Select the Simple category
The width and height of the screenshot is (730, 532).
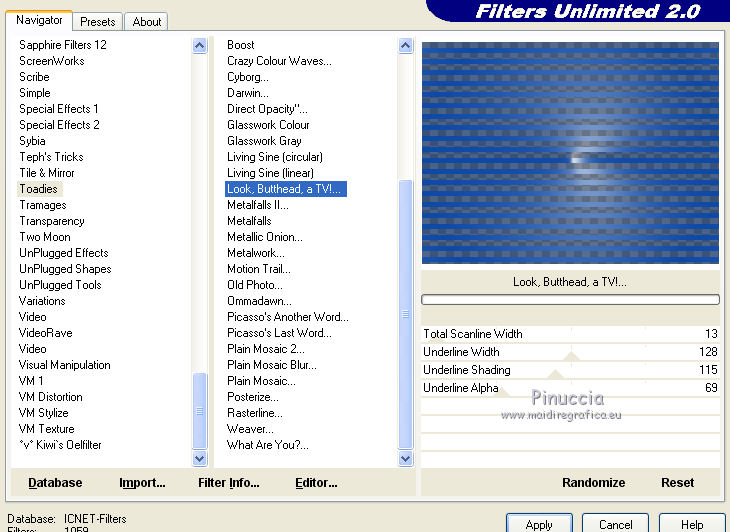pos(34,93)
